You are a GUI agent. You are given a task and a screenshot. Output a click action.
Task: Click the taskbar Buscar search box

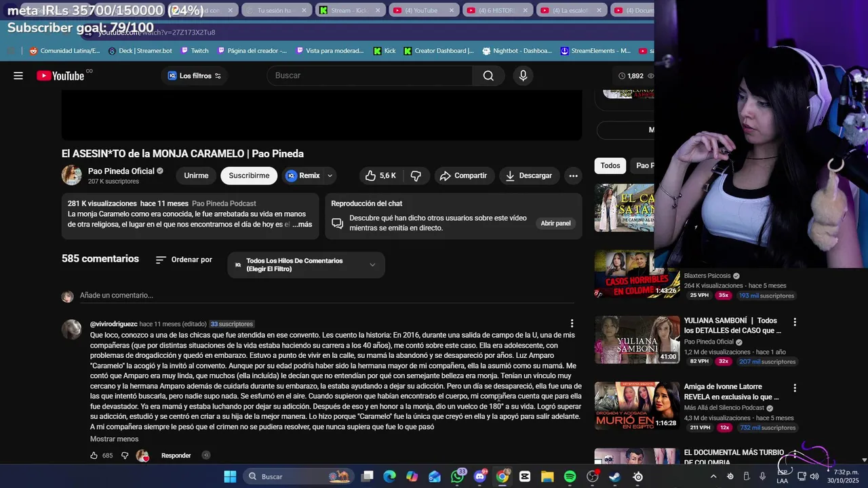[297, 476]
